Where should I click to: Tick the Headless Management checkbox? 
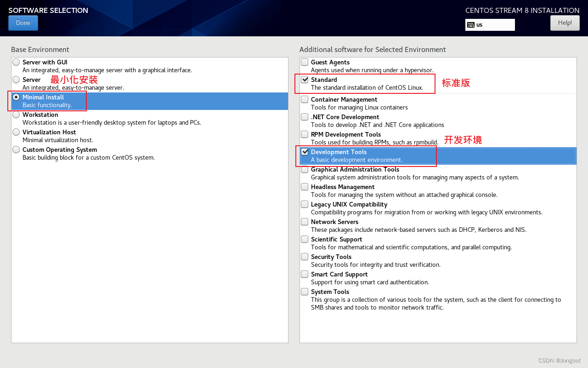305,187
